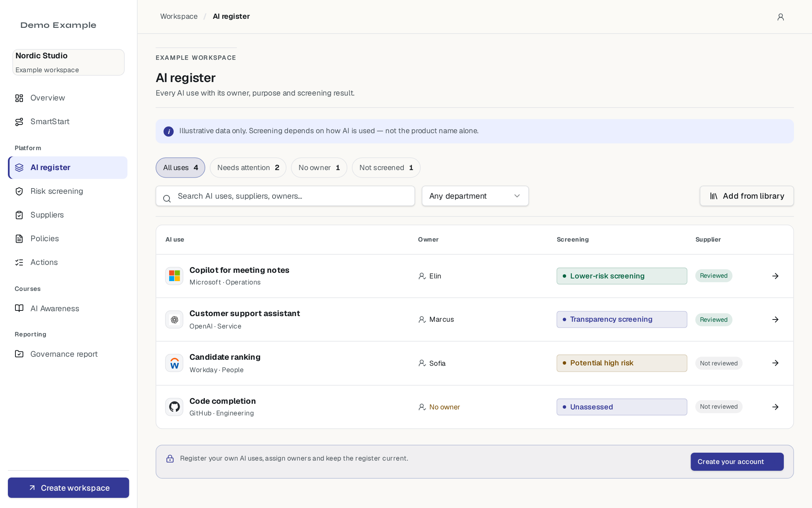Click the Microsoft logo for Copilot row
The image size is (812, 508).
pyautogui.click(x=174, y=276)
